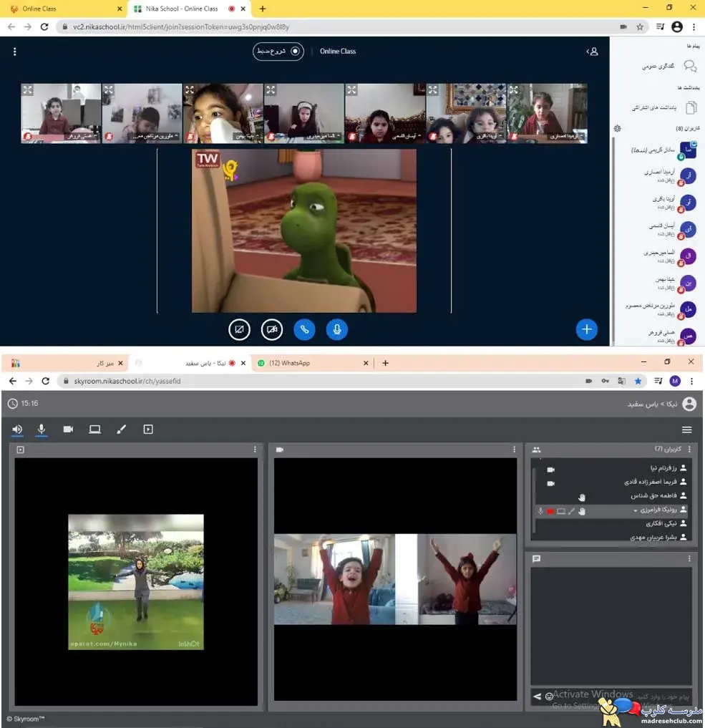Open the whiteboard brush tool
Screen dimensions: 705x728
point(121,429)
